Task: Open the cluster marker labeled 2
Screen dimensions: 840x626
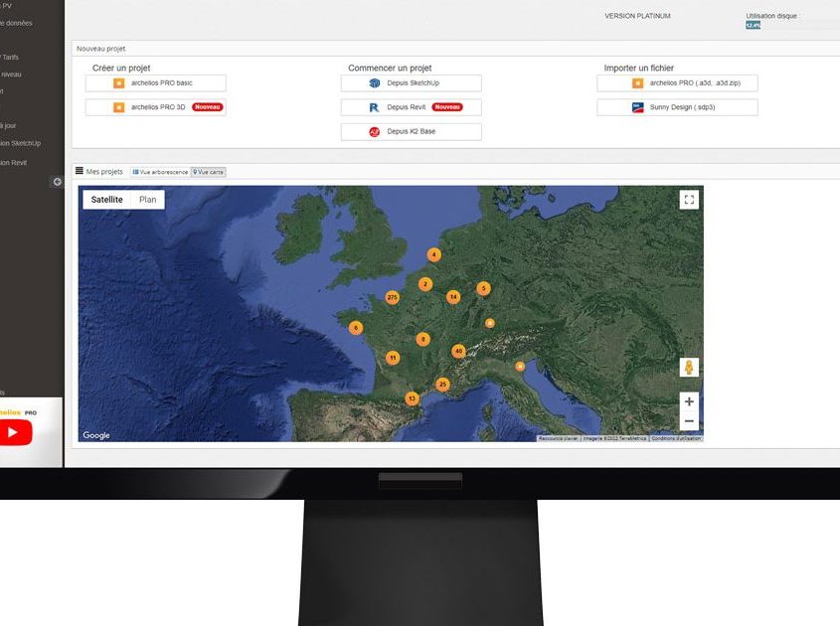Action: (x=425, y=284)
